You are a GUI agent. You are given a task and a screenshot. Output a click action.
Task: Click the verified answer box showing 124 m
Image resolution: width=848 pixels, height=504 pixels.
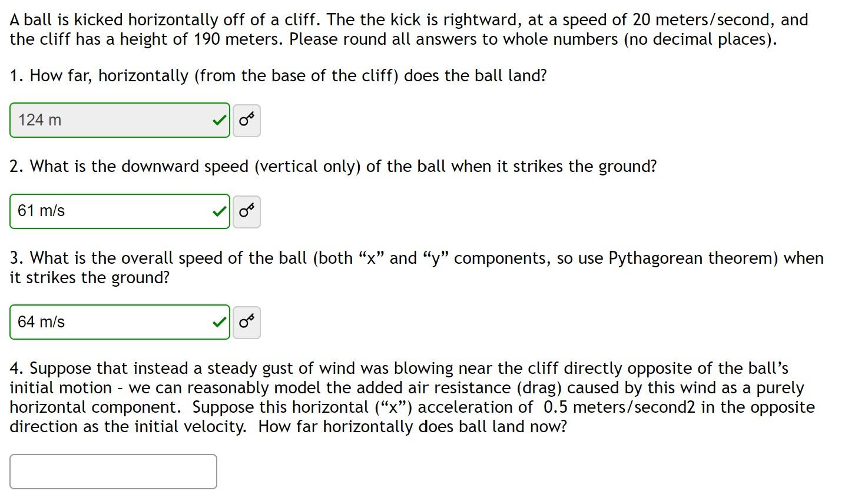pyautogui.click(x=106, y=120)
